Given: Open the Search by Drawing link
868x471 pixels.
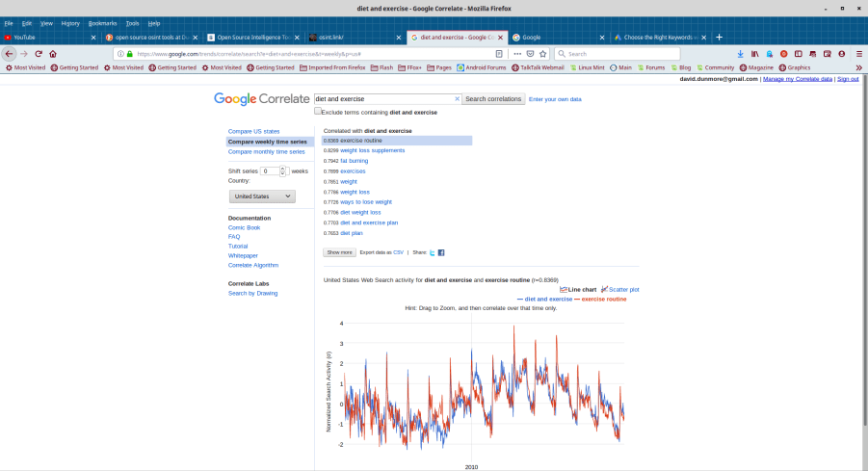Looking at the screenshot, I should (253, 294).
